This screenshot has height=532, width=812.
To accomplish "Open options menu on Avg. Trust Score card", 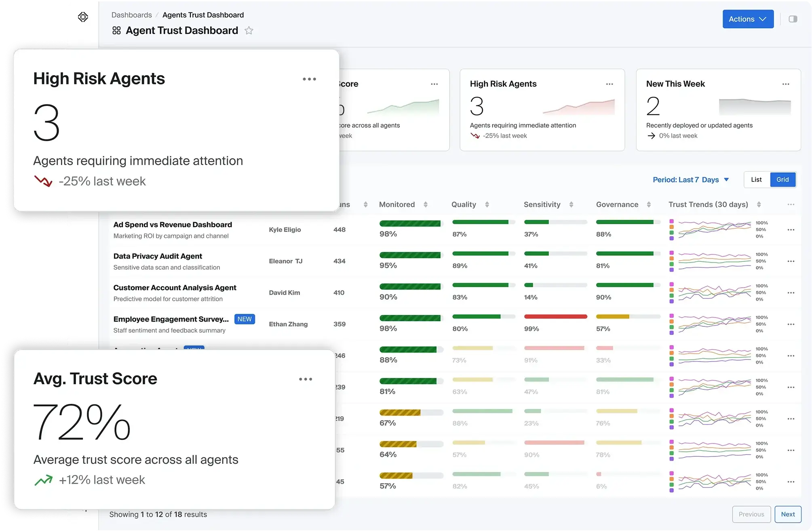I will 306,379.
